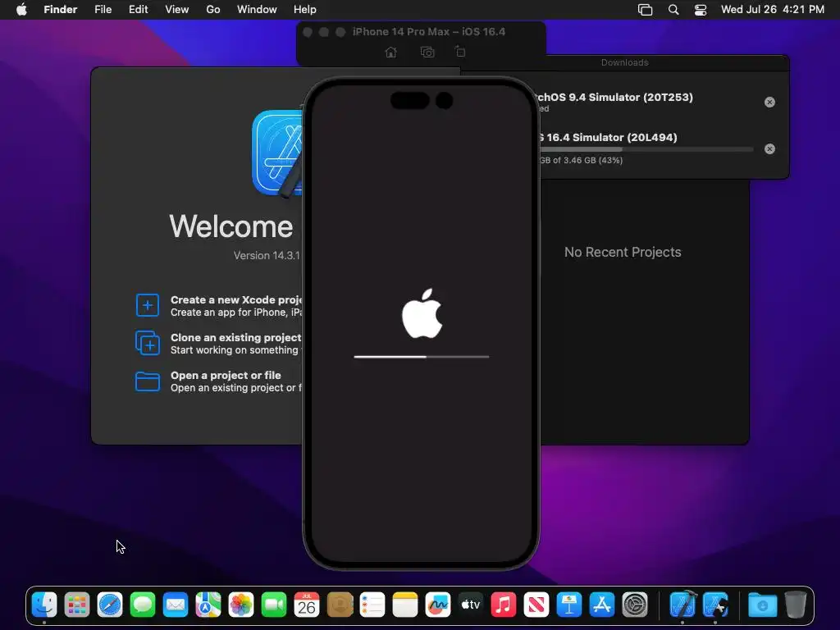Open Stage Manager windows icon in menu bar
Image resolution: width=840 pixels, height=630 pixels.
[645, 10]
